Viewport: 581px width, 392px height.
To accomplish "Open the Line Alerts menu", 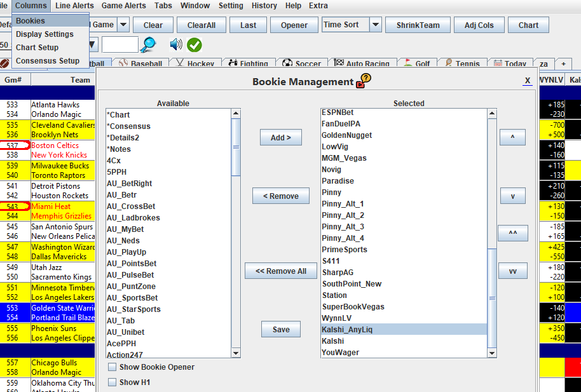I will (74, 6).
